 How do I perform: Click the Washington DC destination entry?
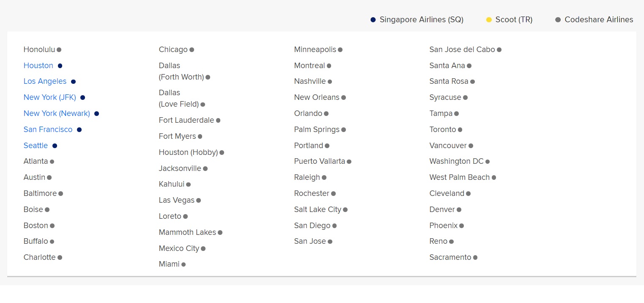(x=456, y=161)
